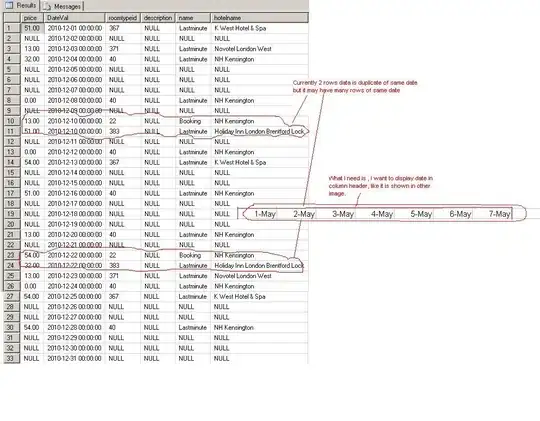Click price 51.00 in row 1
Viewport: 540px width, 421px height.
click(x=32, y=28)
